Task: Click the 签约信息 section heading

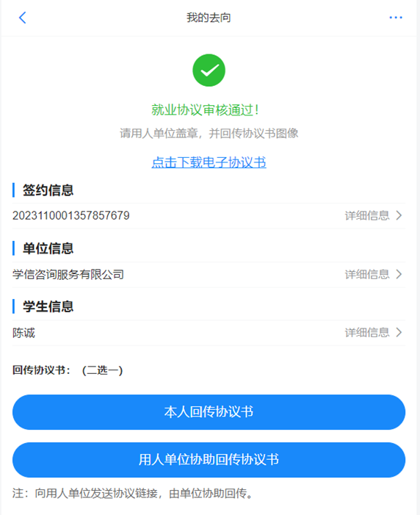Action: tap(48, 190)
